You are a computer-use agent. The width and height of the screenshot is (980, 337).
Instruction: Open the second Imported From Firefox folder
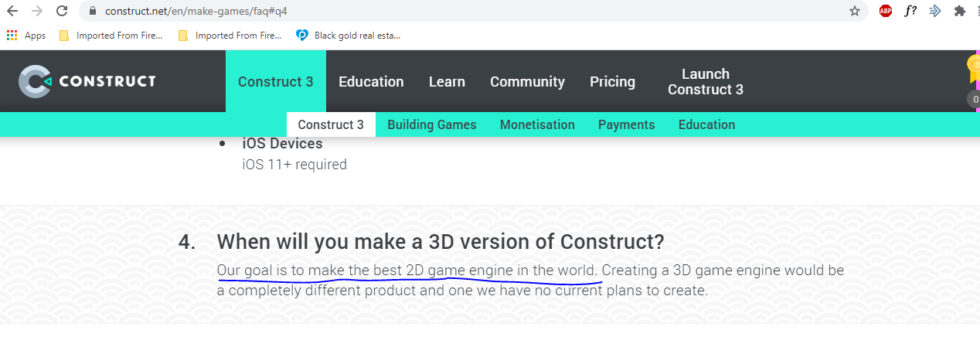click(230, 36)
